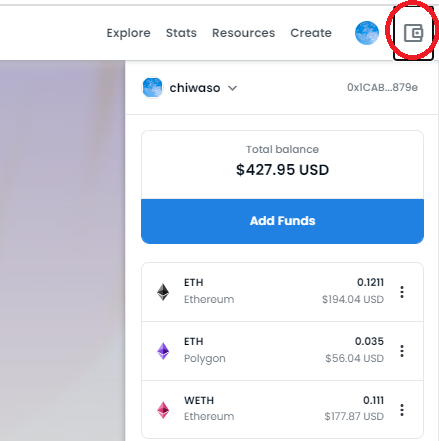The width and height of the screenshot is (439, 441).
Task: Go to the Create page
Action: (311, 33)
